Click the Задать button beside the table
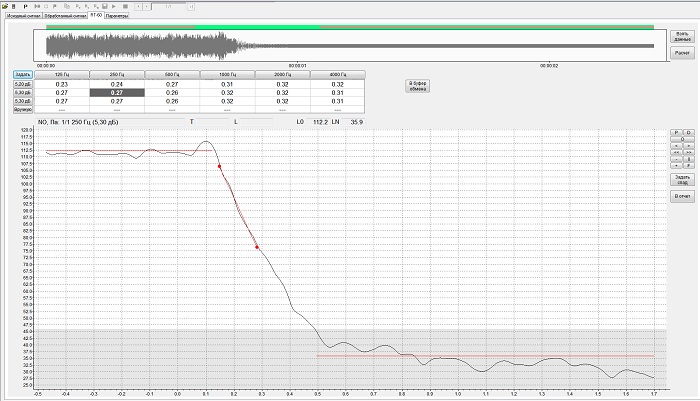The height and width of the screenshot is (401, 700). point(22,74)
